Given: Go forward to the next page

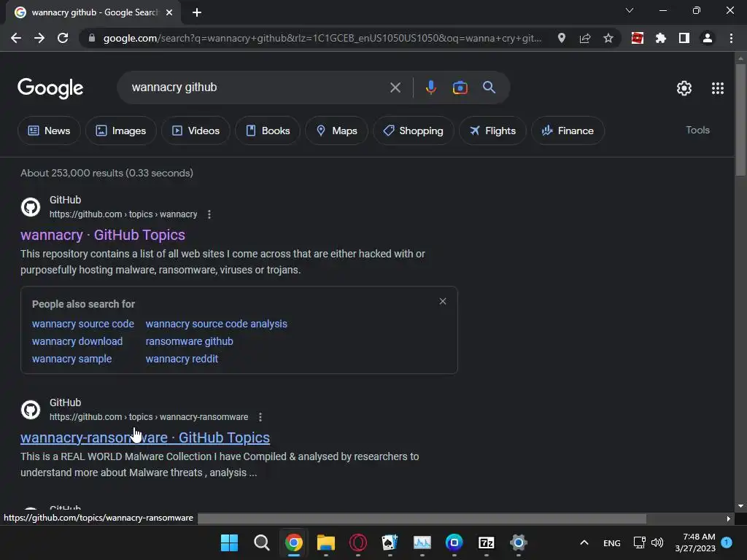Looking at the screenshot, I should point(39,38).
